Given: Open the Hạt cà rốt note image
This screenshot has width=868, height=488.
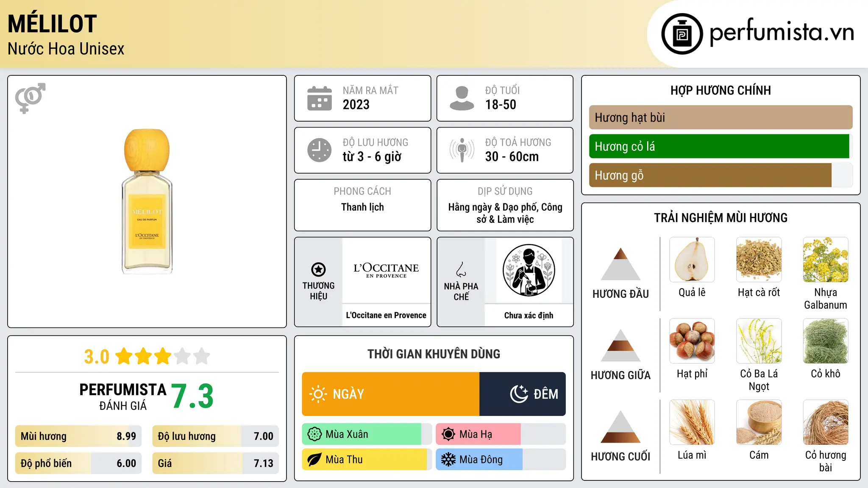Looking at the screenshot, I should 759,260.
